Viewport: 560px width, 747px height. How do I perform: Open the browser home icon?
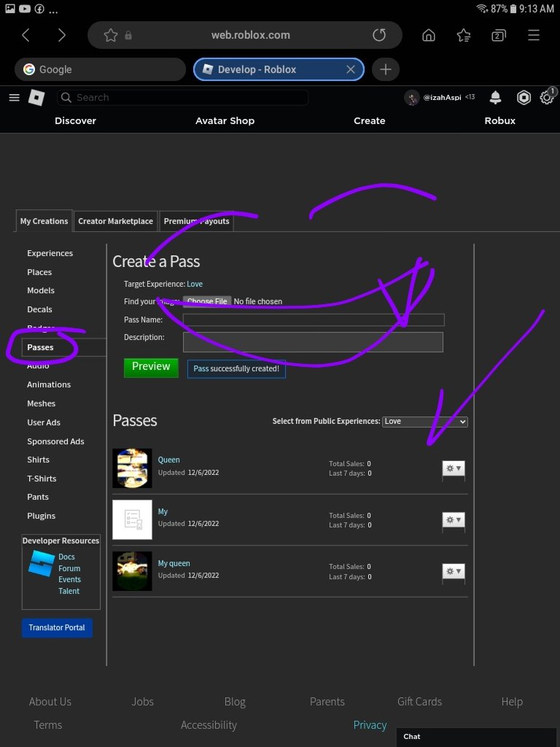429,35
